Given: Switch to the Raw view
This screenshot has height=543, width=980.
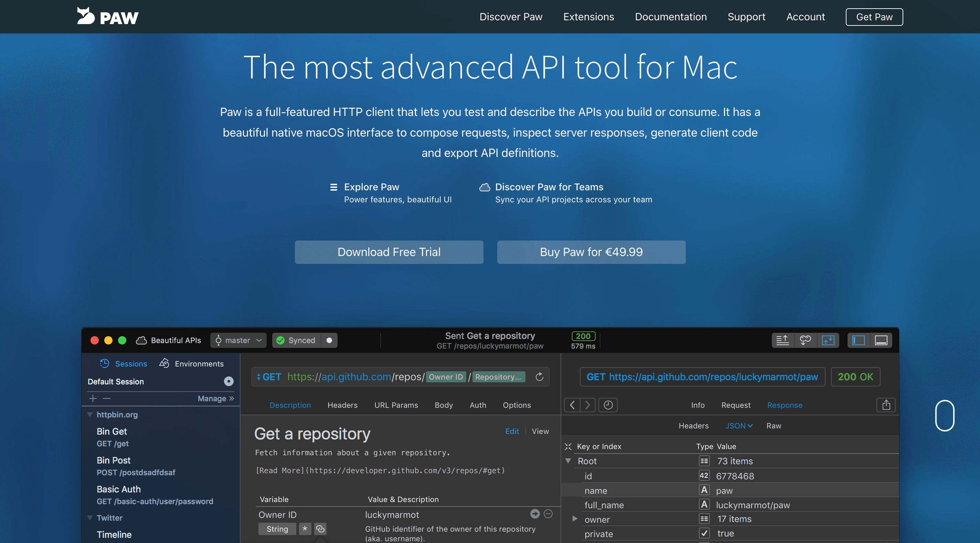Looking at the screenshot, I should 774,426.
